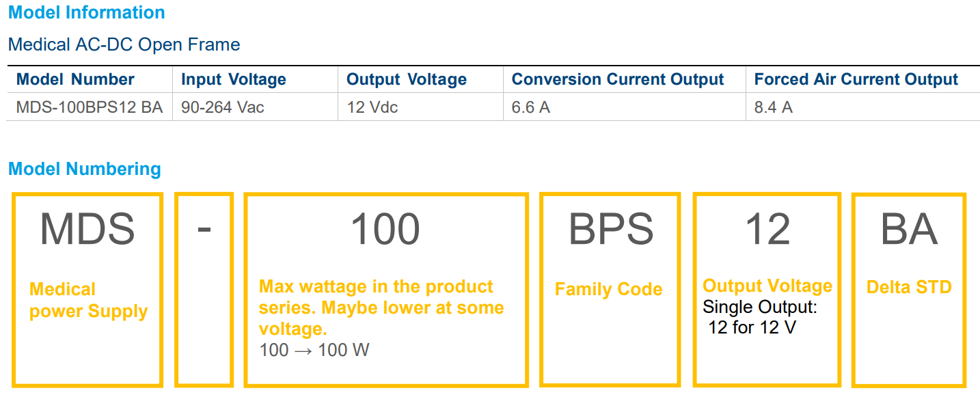980x395 pixels.
Task: Click the large "MDS" text box
Action: click(87, 229)
